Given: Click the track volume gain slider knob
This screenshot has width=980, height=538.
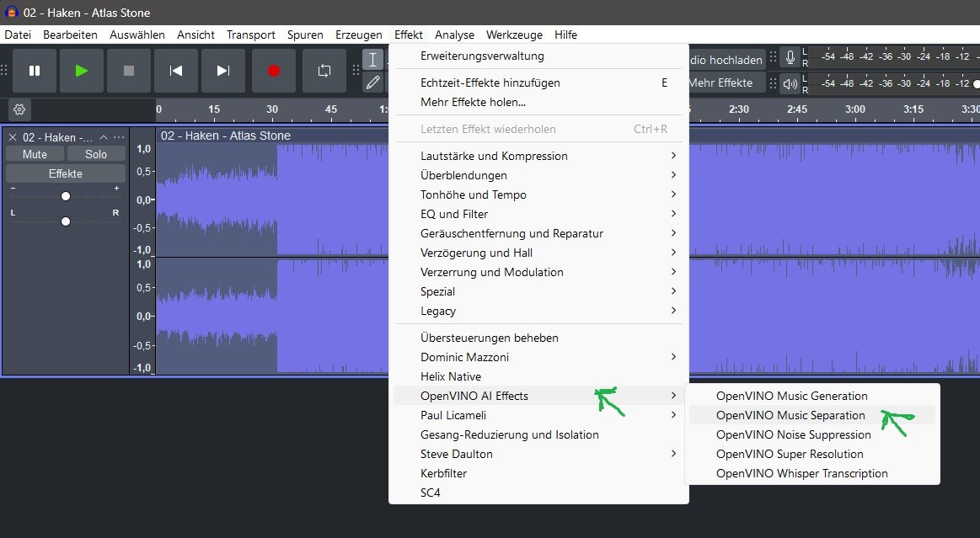Looking at the screenshot, I should pos(66,195).
